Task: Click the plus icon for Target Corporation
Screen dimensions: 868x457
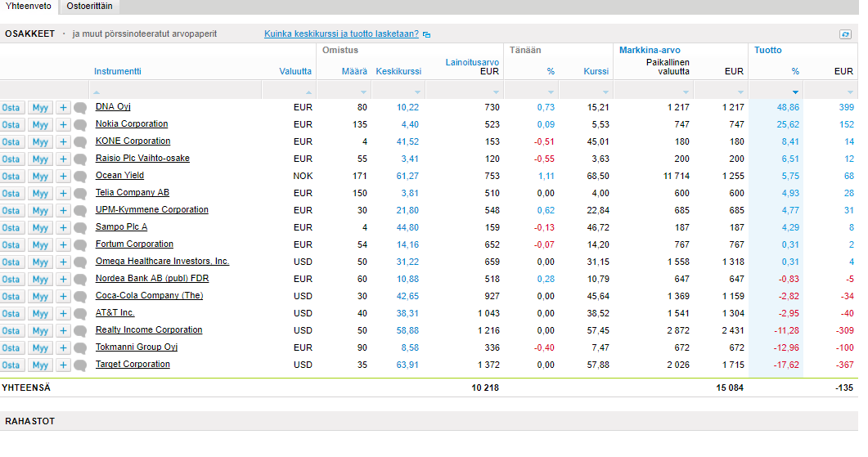Action: click(x=63, y=365)
